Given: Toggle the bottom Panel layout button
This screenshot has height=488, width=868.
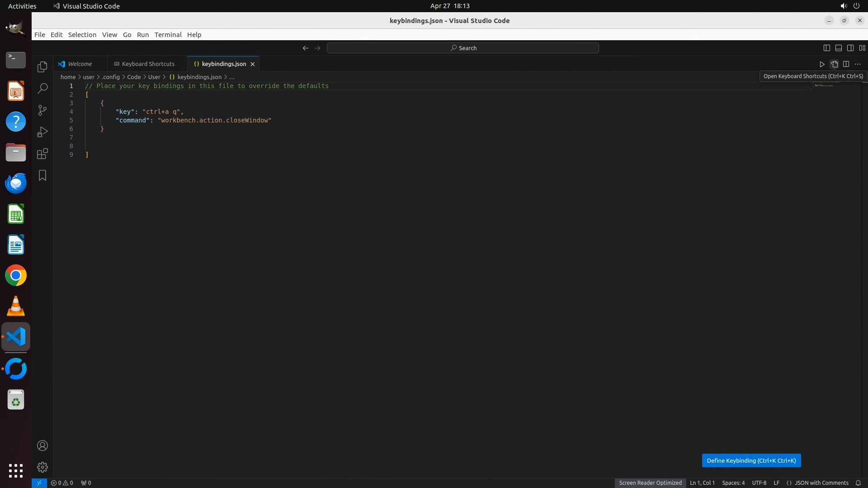Looking at the screenshot, I should tap(839, 48).
